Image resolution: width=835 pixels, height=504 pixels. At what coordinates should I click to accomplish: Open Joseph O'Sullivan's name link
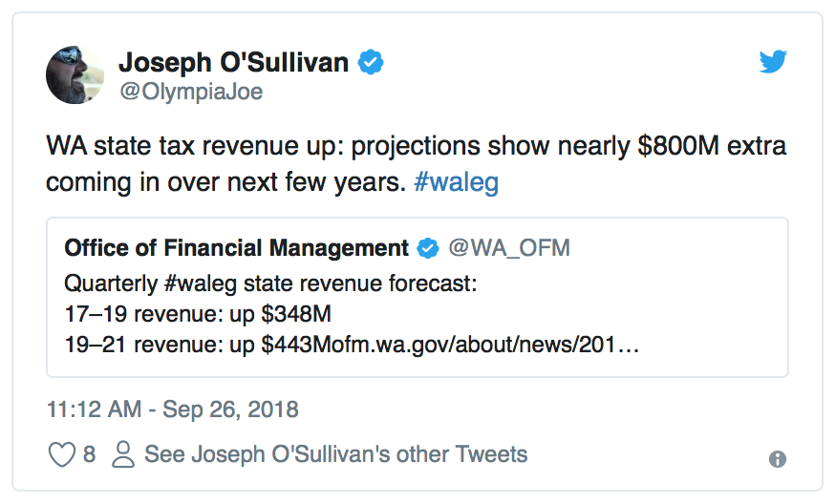click(233, 62)
